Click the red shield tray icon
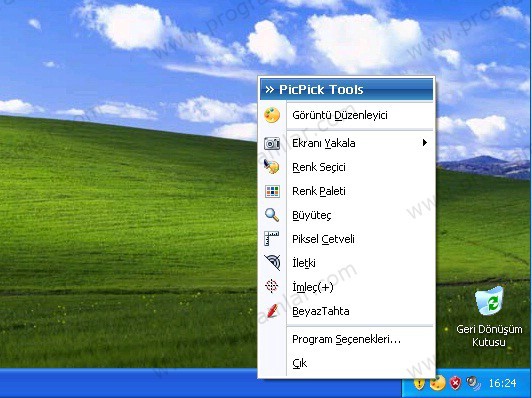Image resolution: width=532 pixels, height=398 pixels. 455,383
